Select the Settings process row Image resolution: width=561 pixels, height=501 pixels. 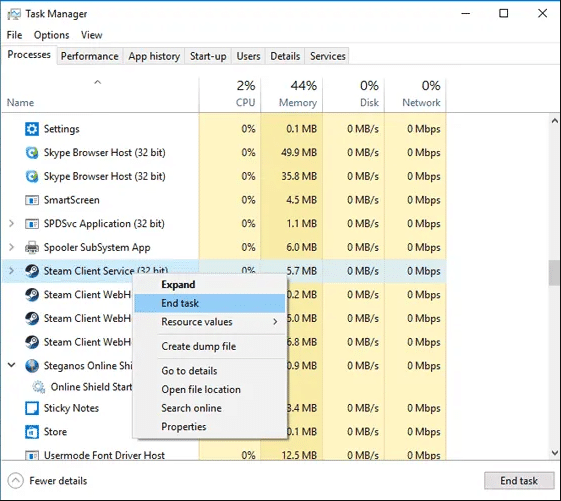(x=224, y=129)
